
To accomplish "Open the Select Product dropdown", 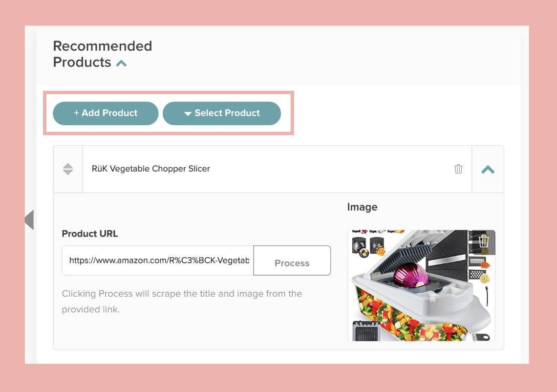I will [222, 113].
